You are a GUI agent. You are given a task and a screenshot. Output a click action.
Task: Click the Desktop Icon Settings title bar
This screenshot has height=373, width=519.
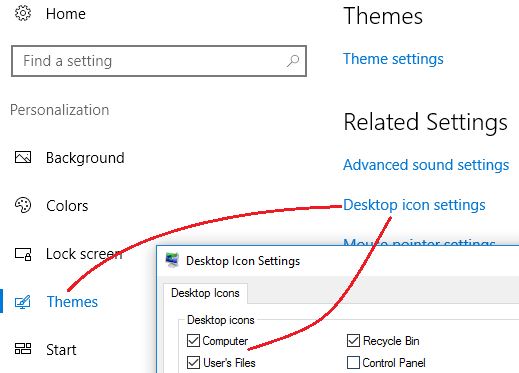tap(338, 260)
